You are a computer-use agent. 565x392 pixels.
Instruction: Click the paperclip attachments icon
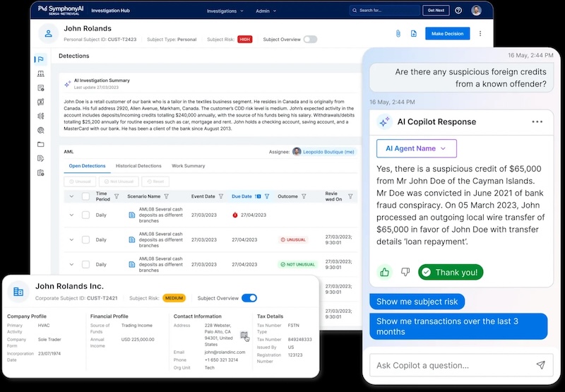tap(398, 33)
